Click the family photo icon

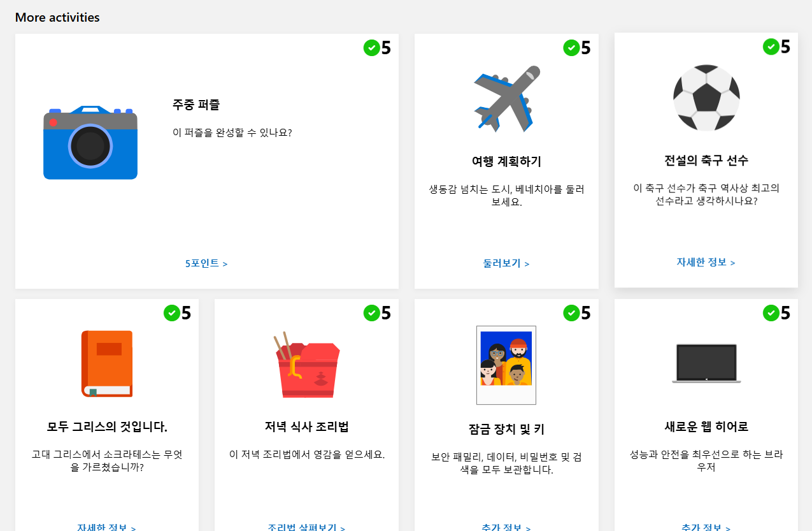(506, 365)
